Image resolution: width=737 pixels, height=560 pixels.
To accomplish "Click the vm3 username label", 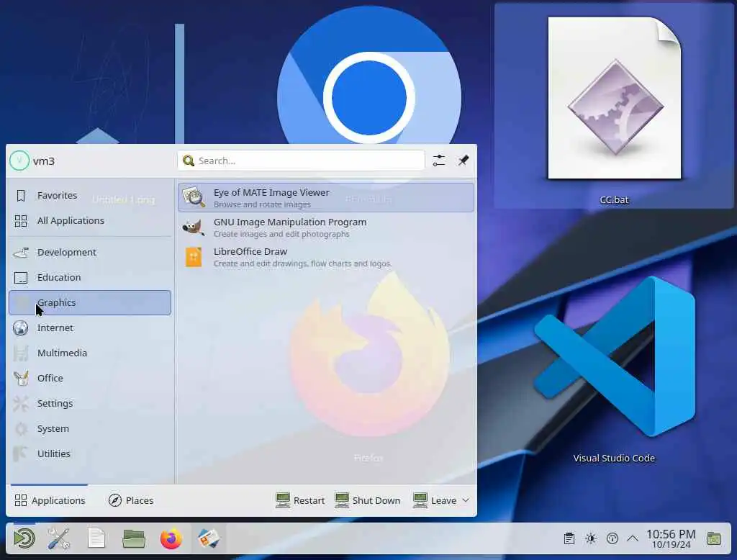I will [44, 161].
